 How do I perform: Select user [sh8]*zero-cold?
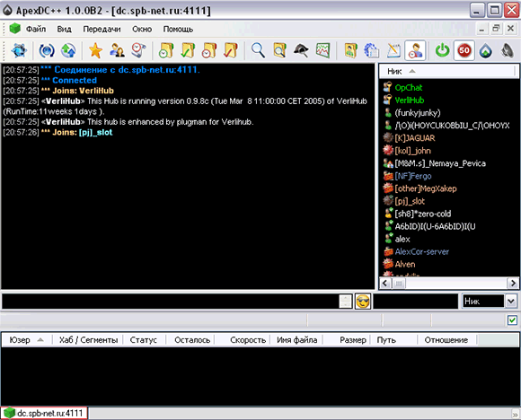pos(423,214)
